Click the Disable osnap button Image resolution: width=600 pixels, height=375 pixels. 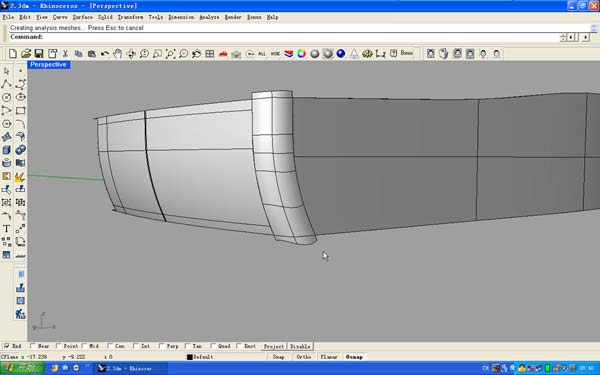click(300, 346)
